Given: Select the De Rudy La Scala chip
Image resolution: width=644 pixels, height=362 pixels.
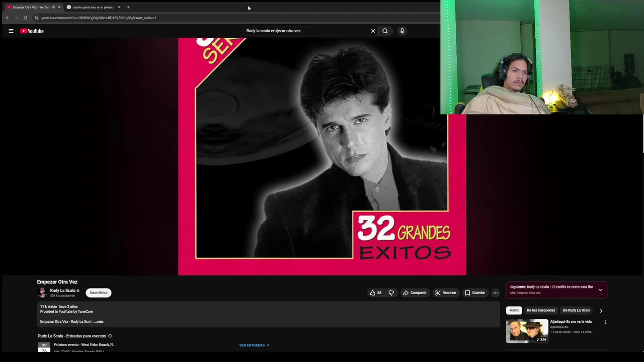Looking at the screenshot, I should 577,310.
